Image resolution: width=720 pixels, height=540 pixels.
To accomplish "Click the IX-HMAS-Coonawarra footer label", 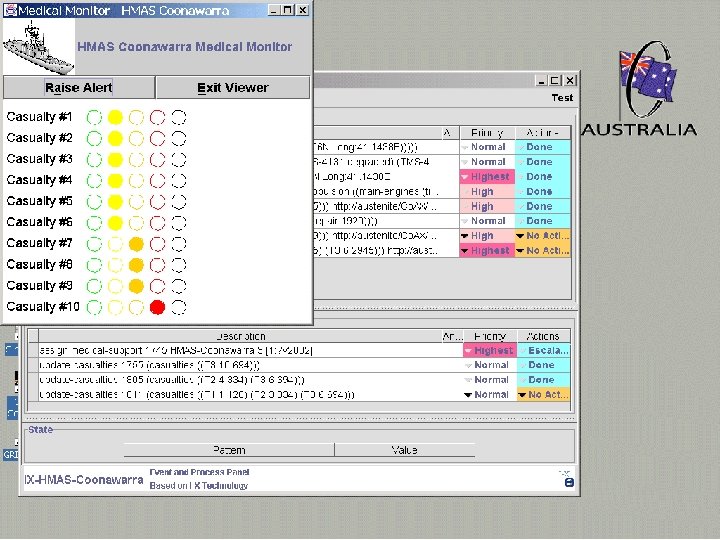I will click(84, 480).
